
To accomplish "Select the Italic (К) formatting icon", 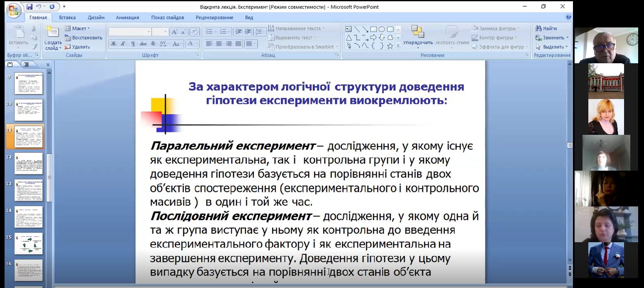I will pos(123,44).
